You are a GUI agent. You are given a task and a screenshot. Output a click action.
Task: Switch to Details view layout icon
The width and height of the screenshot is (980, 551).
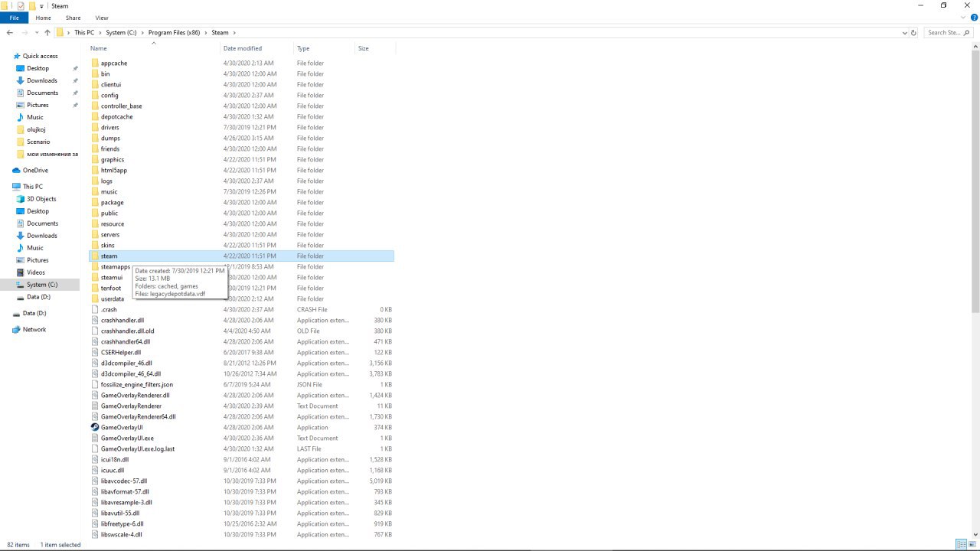point(960,545)
